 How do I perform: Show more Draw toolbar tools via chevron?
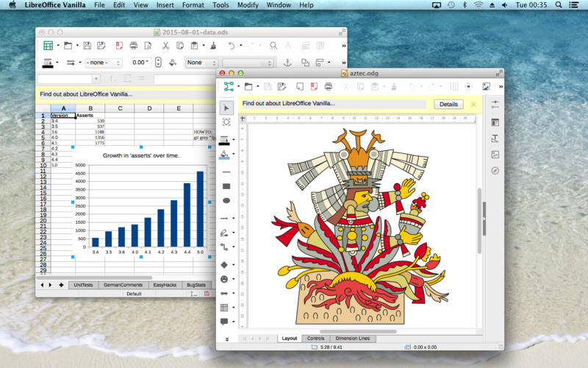[x=501, y=87]
